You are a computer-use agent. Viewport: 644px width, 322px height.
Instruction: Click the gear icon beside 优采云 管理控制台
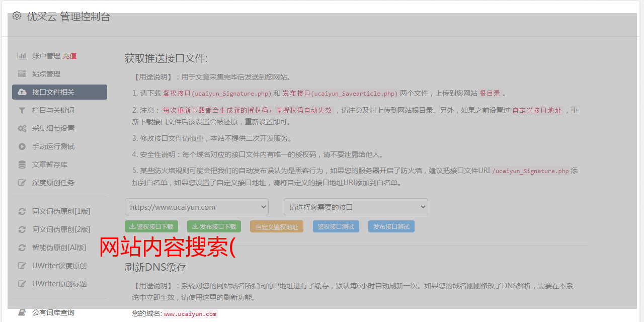(x=17, y=16)
